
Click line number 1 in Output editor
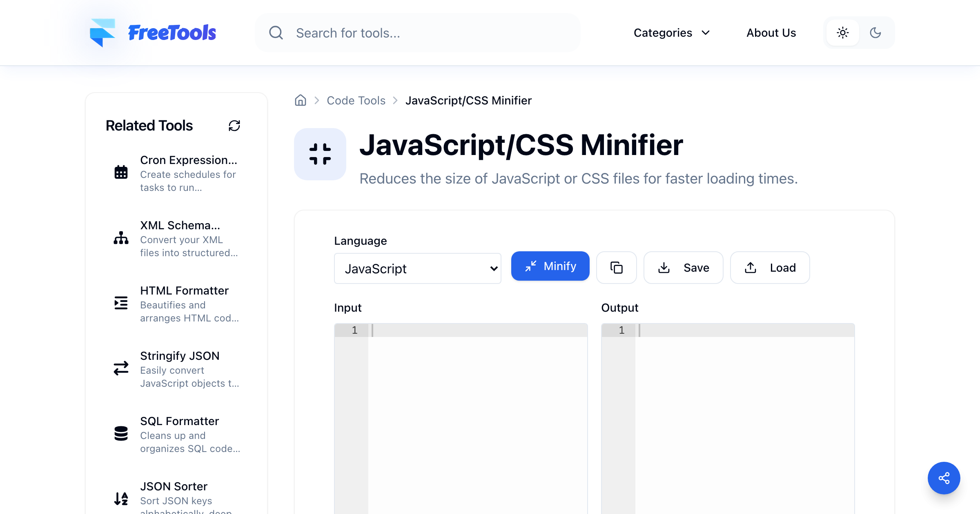pos(621,330)
